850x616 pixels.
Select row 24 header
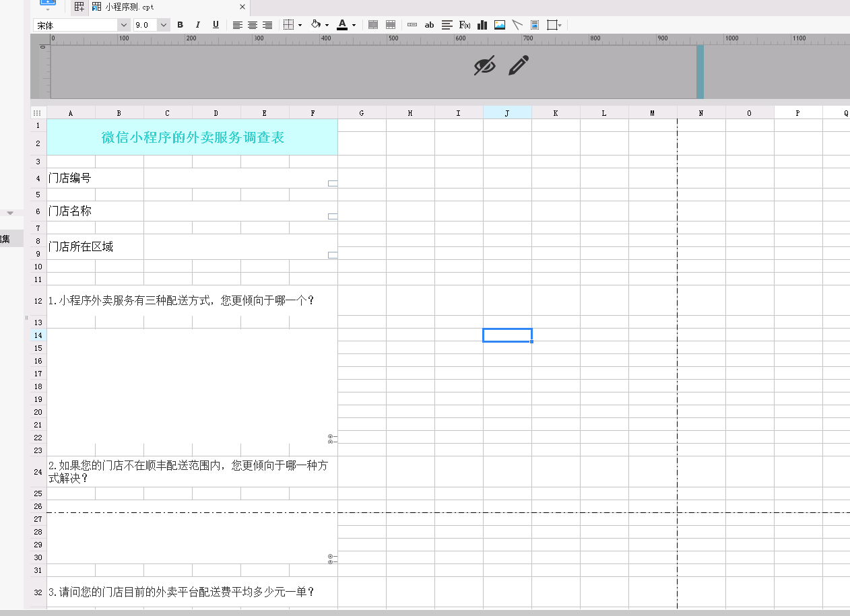38,472
